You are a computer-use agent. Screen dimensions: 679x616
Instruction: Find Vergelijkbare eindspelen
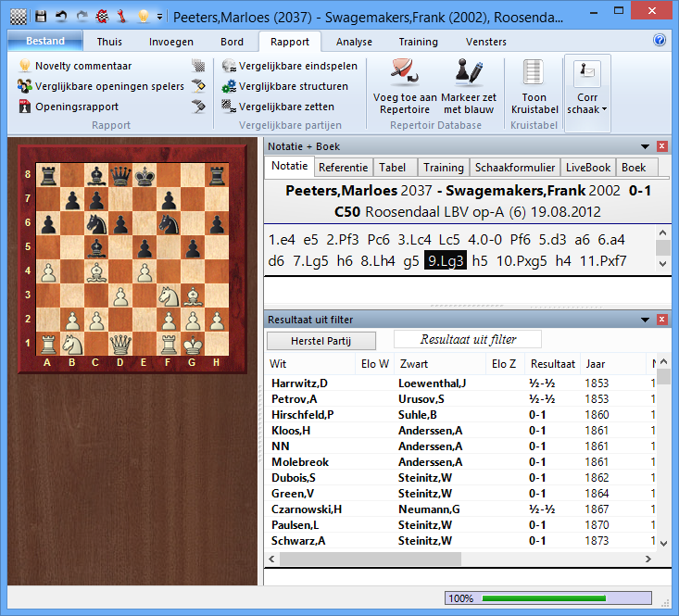point(289,66)
